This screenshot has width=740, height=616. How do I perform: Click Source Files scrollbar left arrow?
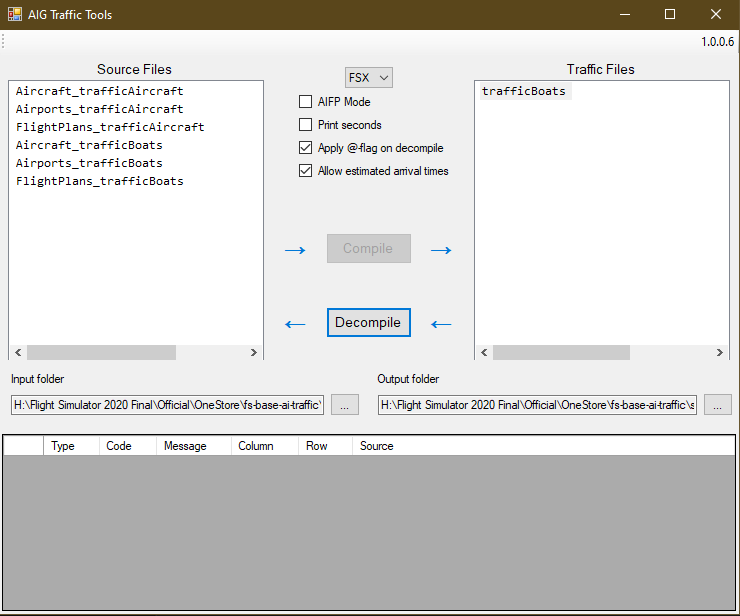tap(18, 352)
